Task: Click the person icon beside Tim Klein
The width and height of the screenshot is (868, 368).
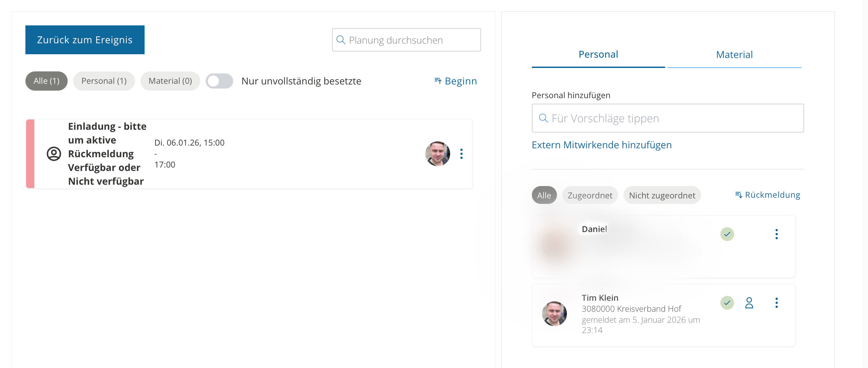Action: click(749, 303)
